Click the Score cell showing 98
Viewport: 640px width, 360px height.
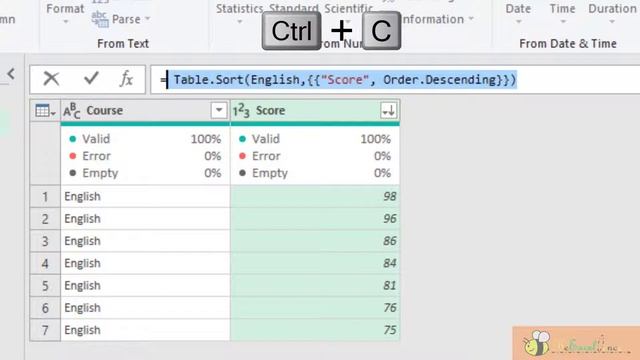(x=315, y=197)
